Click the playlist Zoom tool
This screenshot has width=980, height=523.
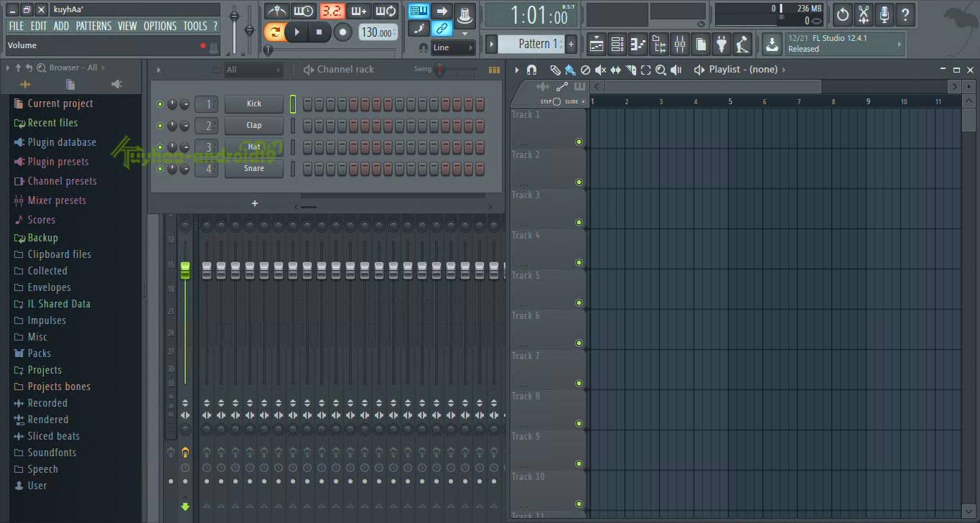[661, 70]
